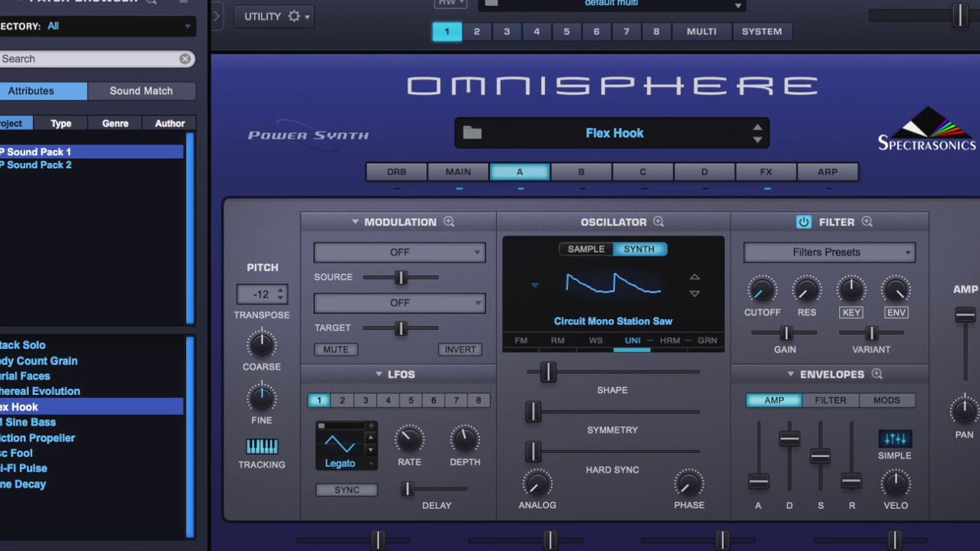The width and height of the screenshot is (980, 551).
Task: Collapse the LFOs section triangle
Action: (378, 374)
